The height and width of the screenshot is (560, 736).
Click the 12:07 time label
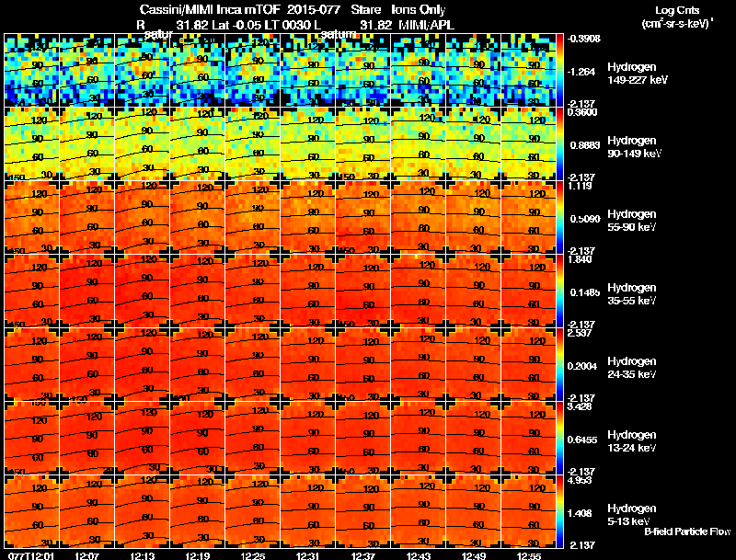[86, 555]
